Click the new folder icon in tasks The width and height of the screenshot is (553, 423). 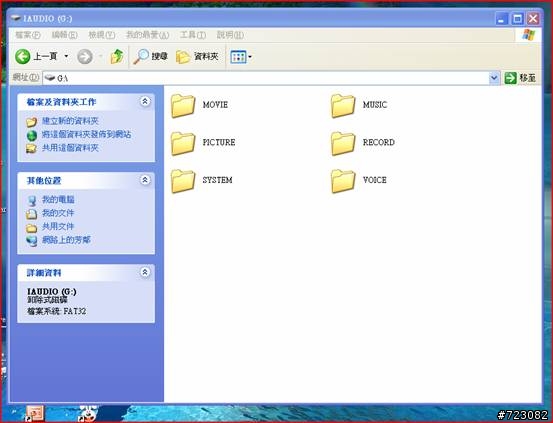click(31, 122)
